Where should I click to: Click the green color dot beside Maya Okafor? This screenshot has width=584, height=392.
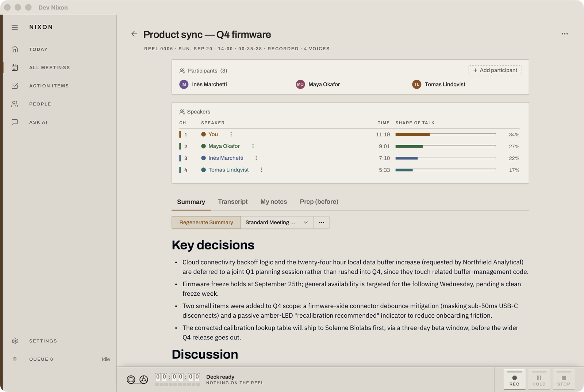coord(204,146)
